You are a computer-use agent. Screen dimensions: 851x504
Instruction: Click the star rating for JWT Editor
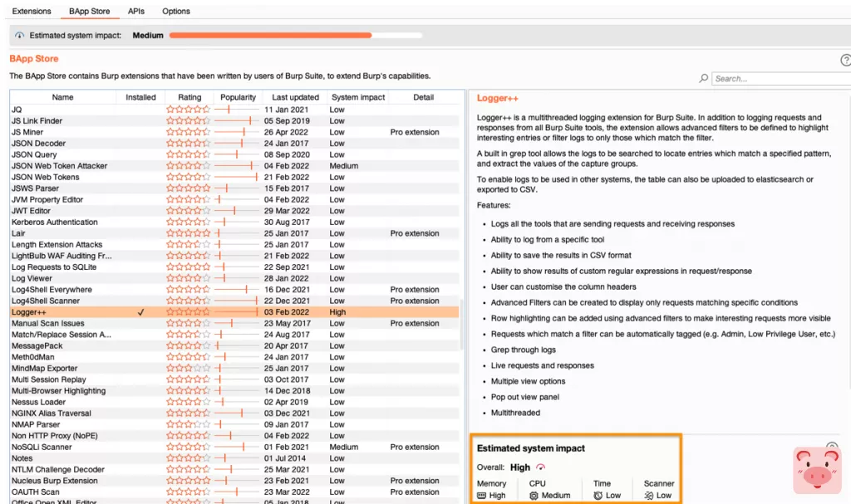pyautogui.click(x=189, y=211)
